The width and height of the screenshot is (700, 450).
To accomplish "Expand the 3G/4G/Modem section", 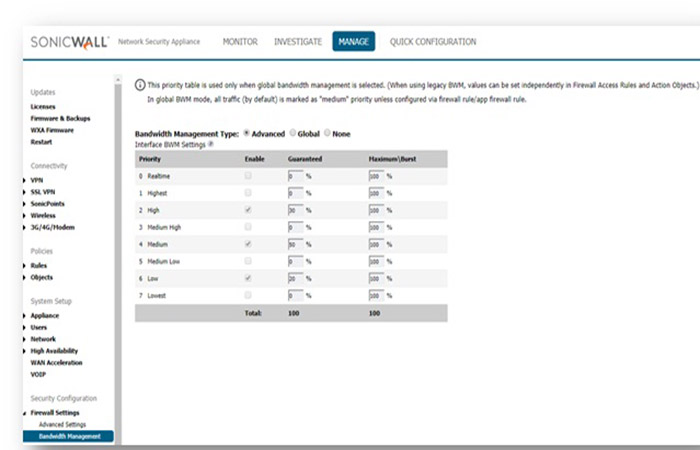I will tap(24, 227).
